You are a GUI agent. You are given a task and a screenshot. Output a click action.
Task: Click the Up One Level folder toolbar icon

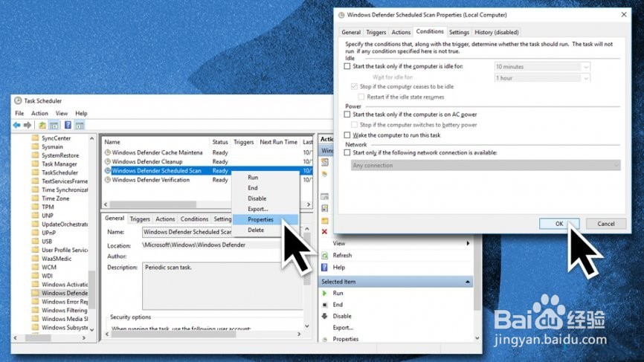tap(42, 125)
